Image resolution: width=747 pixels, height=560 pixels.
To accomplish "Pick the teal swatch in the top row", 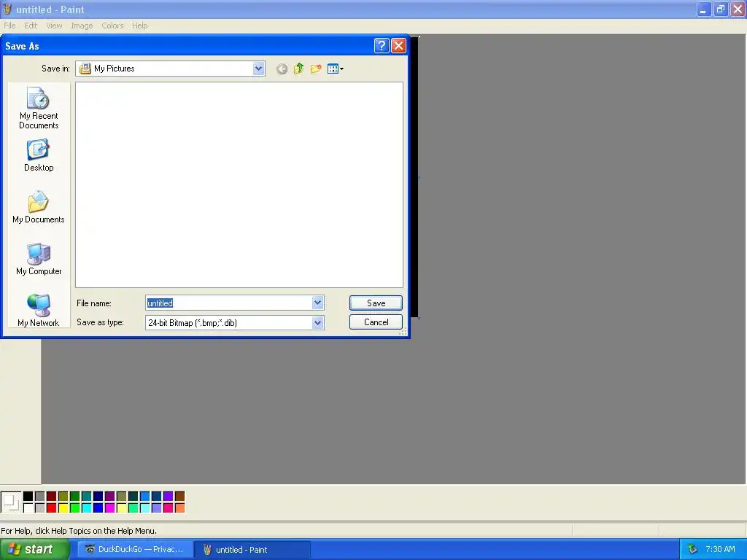I will [86, 496].
